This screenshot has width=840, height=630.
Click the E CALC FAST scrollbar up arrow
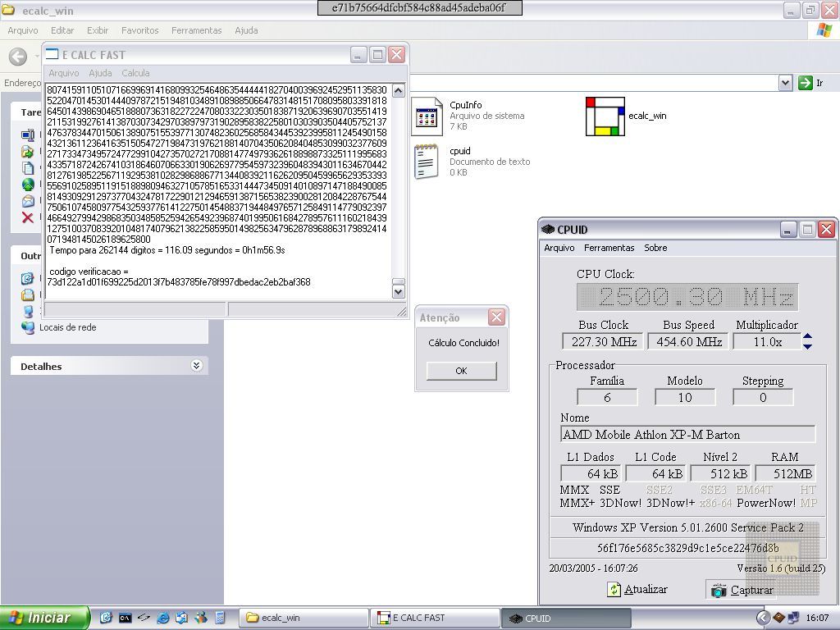pos(398,90)
